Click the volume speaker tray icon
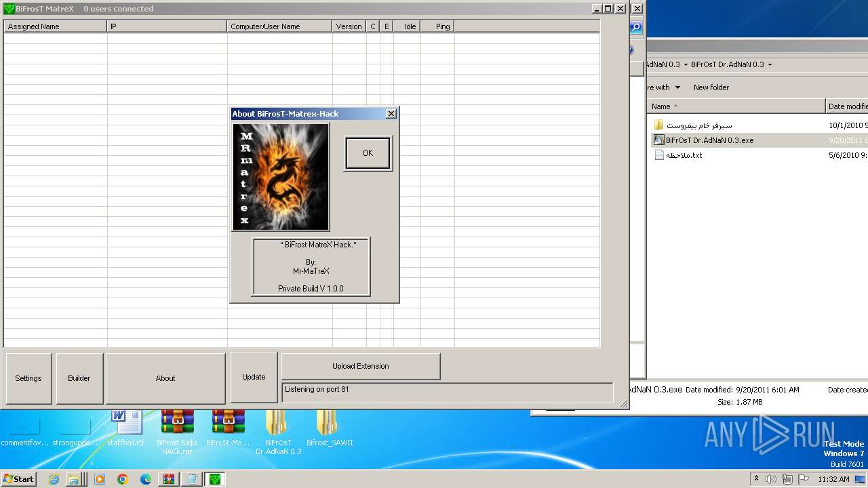 [x=771, y=479]
